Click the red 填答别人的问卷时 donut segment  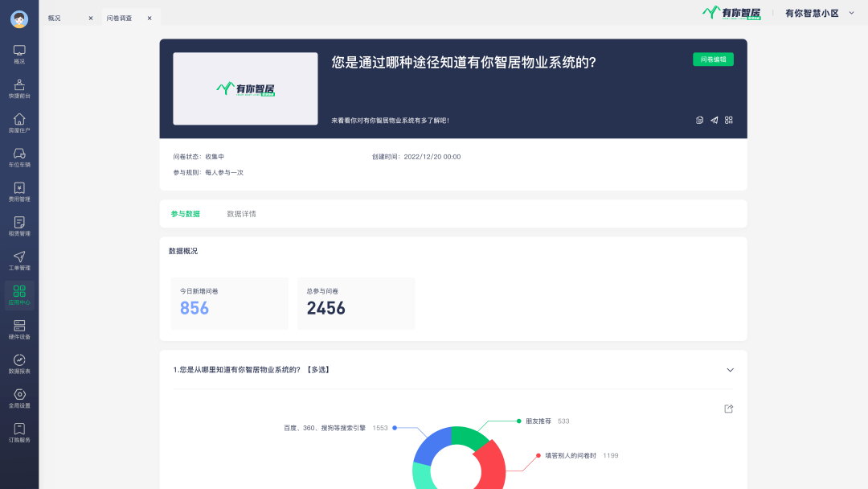(493, 466)
